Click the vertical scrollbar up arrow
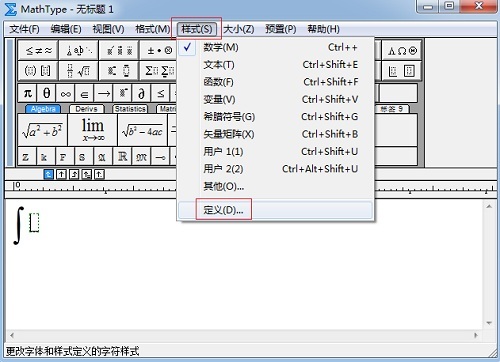The image size is (500, 362). click(489, 207)
